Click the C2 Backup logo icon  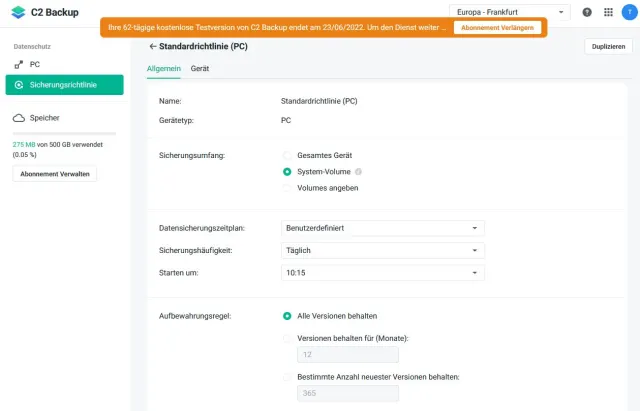tap(18, 12)
